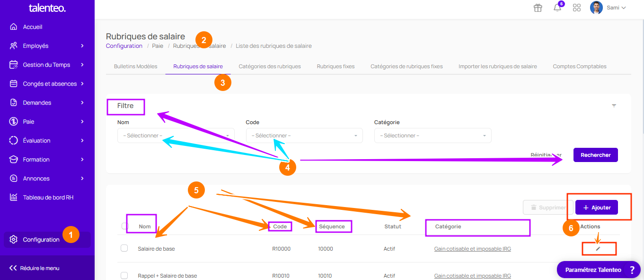Open Gain cotisable link in first row
The height and width of the screenshot is (280, 644).
[x=472, y=249]
